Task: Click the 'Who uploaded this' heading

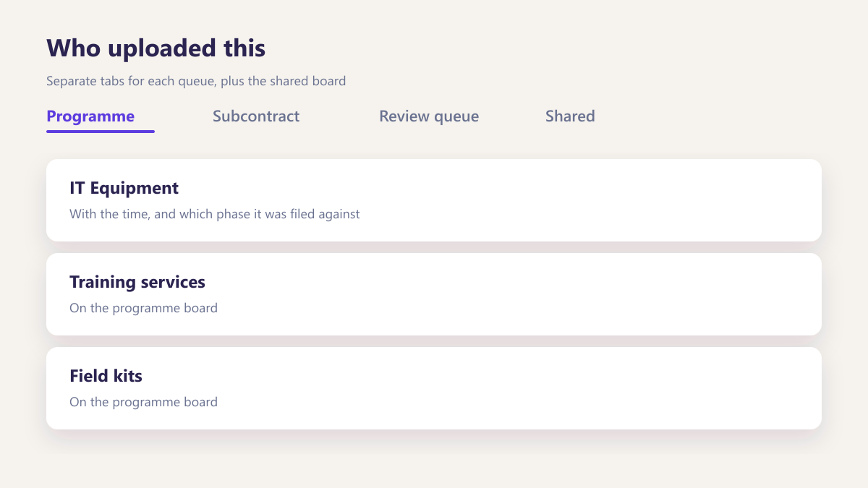Action: [x=156, y=48]
